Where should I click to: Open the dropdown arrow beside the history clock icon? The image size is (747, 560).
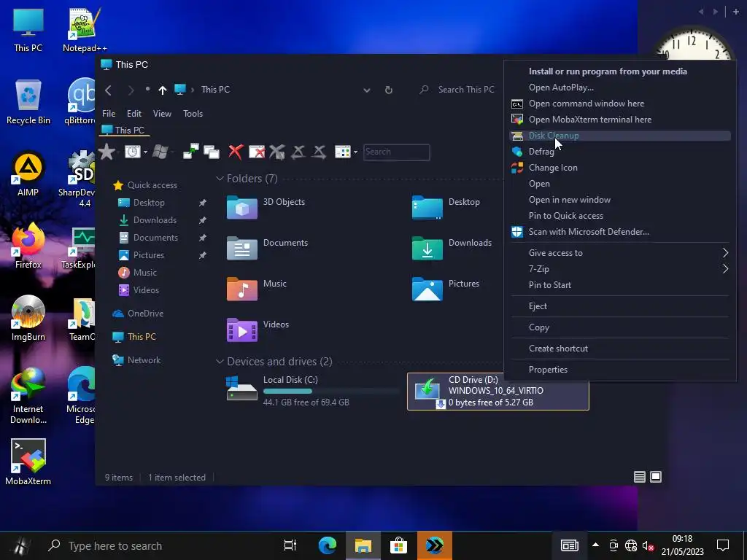pos(145,152)
